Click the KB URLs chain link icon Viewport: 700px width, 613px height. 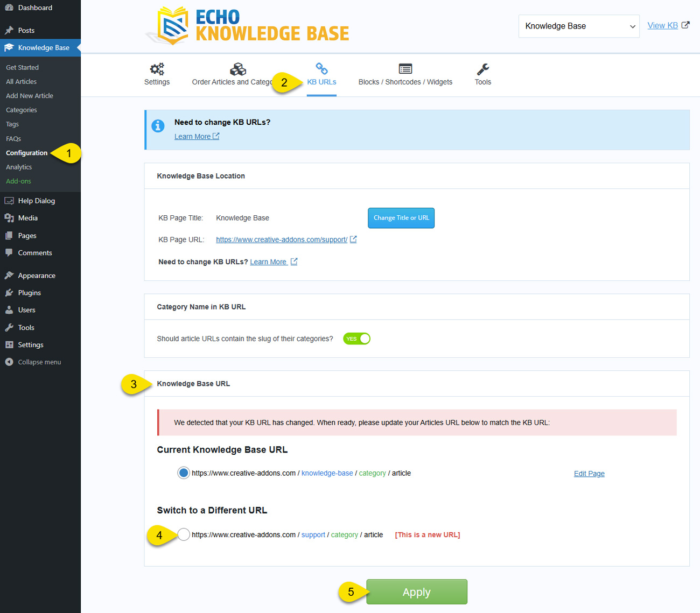point(321,68)
